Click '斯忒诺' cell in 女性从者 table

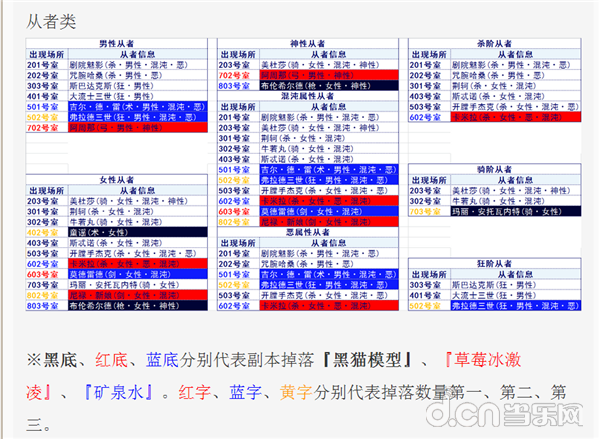(x=138, y=243)
